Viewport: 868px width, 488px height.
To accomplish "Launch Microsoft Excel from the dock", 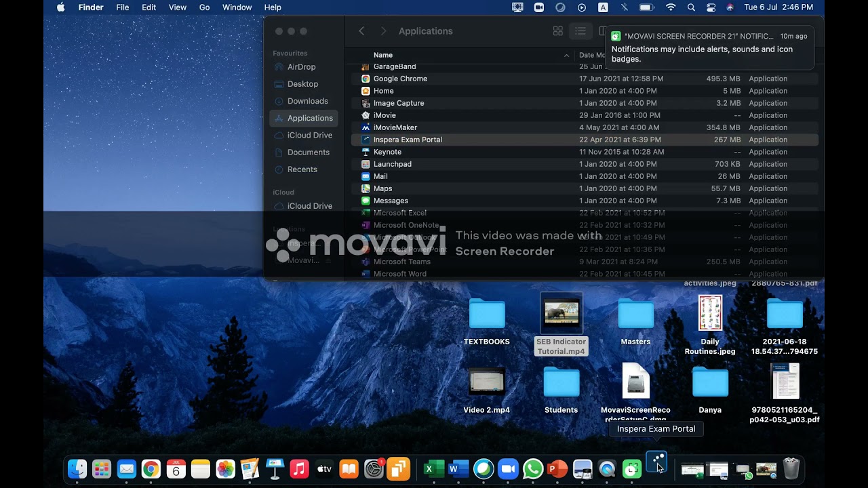I will coord(434,469).
